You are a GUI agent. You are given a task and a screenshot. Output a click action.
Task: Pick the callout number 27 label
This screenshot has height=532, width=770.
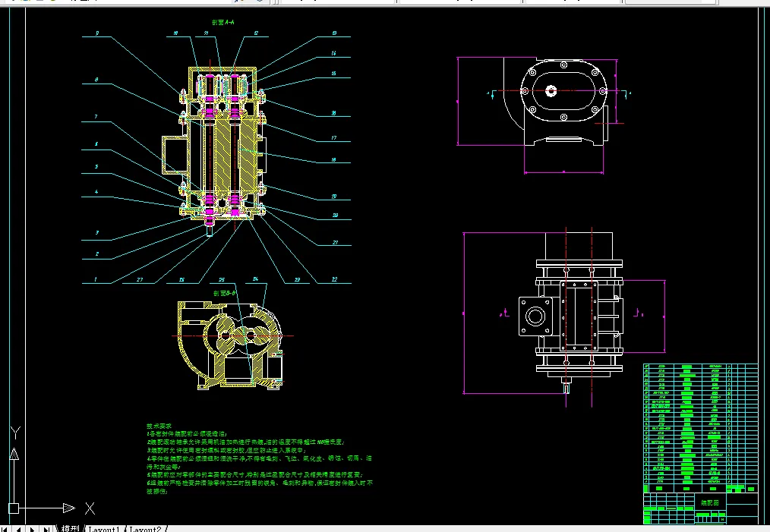(x=140, y=279)
